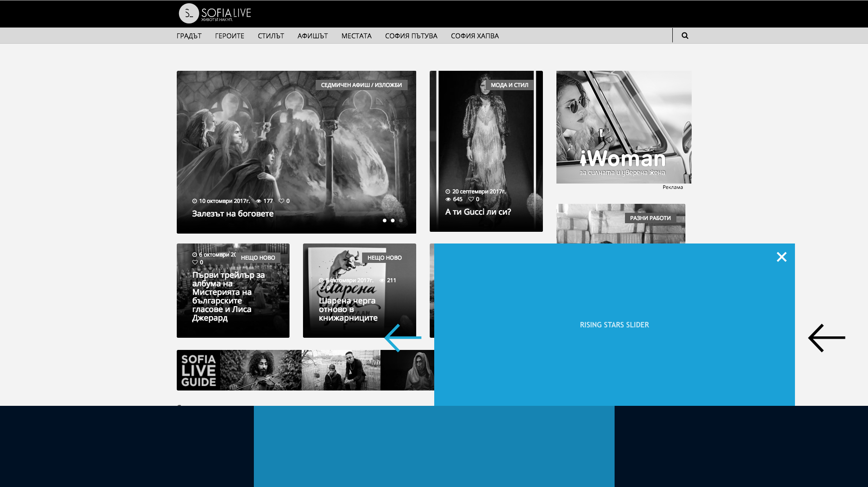Image resolution: width=868 pixels, height=487 pixels.
Task: Click the blue left arrow icon
Action: point(403,338)
